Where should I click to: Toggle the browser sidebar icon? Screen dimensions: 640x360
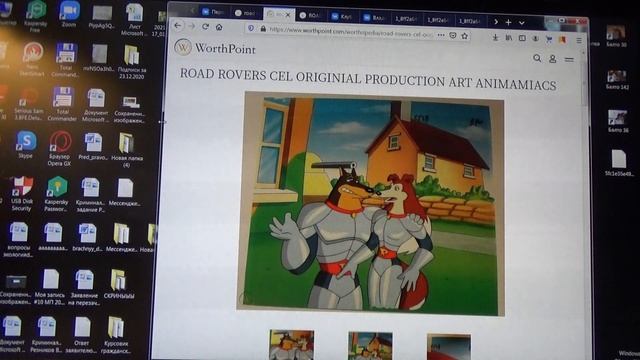click(522, 38)
